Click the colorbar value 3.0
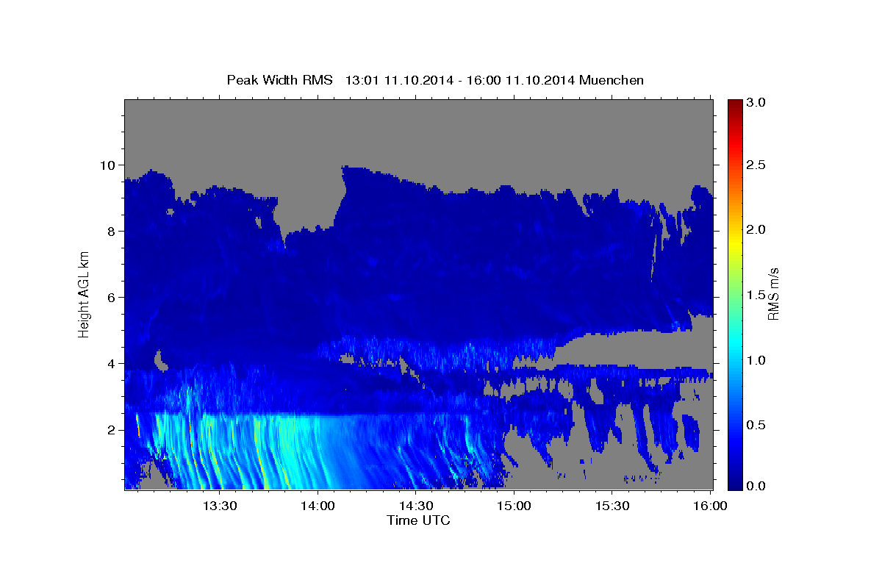882x588 pixels. point(757,102)
